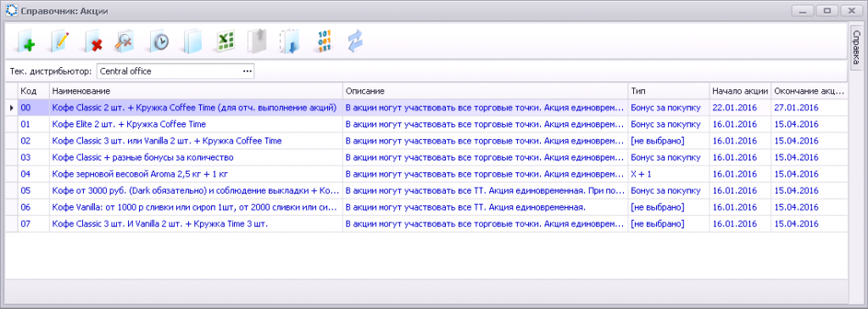The image size is (868, 309).
Task: Sort by the Код column header
Action: click(x=34, y=91)
